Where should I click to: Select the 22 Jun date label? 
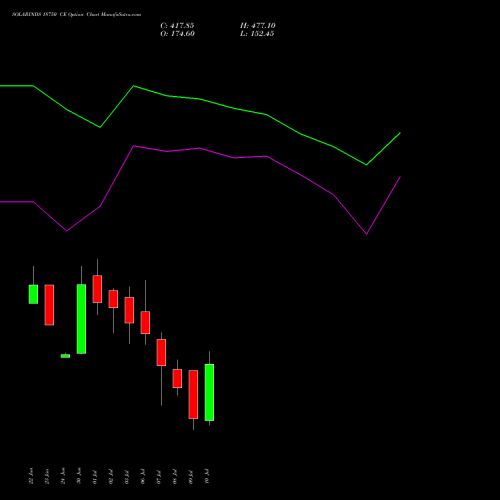pyautogui.click(x=31, y=476)
